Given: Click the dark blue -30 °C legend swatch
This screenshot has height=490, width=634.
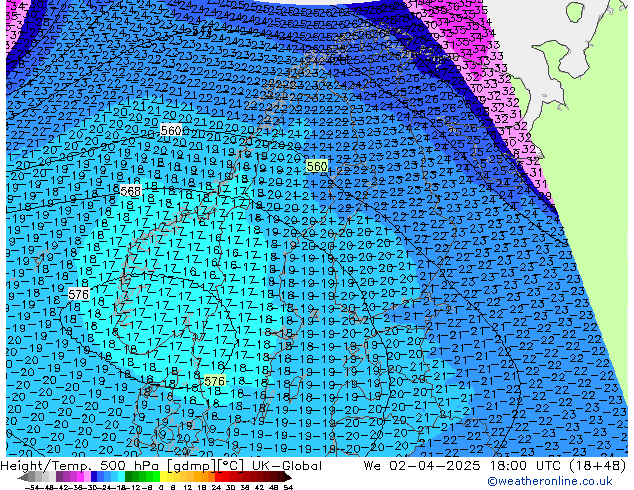Looking at the screenshot, I should 94,477.
